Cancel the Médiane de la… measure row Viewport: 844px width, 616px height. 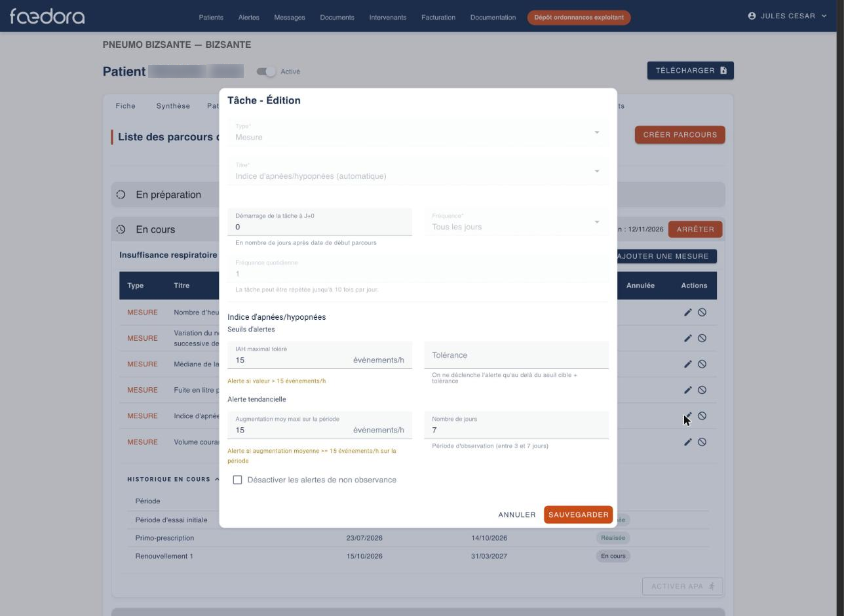702,364
